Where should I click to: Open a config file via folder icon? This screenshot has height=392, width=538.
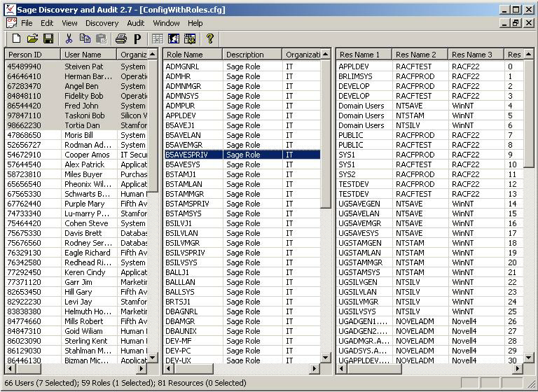pos(32,38)
